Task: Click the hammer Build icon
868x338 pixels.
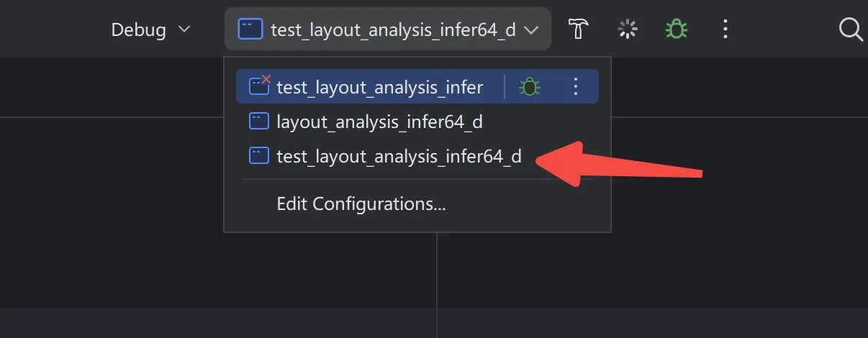Action: click(579, 29)
